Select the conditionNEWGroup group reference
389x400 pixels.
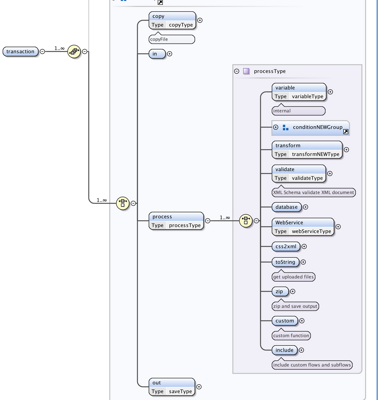point(310,128)
